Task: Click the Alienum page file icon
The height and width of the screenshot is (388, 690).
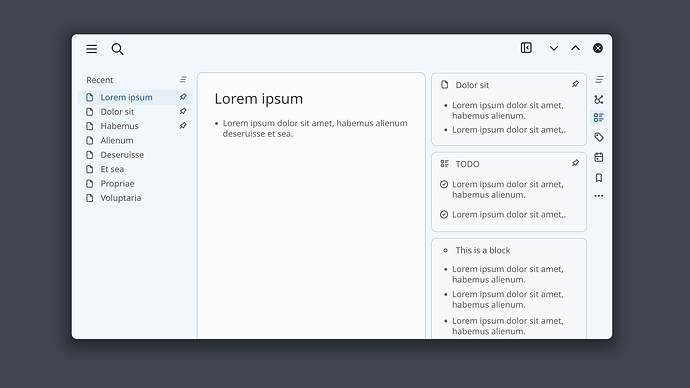Action: [90, 140]
